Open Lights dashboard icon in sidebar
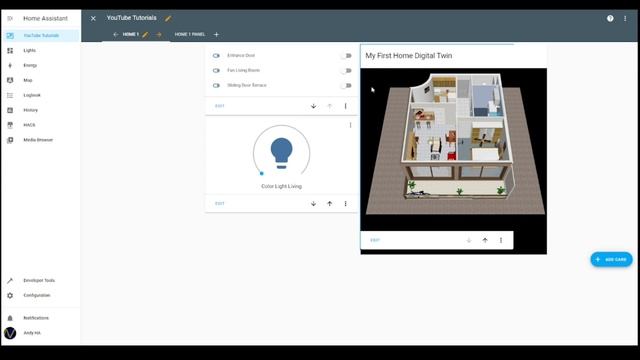640x360 pixels. pos(10,51)
